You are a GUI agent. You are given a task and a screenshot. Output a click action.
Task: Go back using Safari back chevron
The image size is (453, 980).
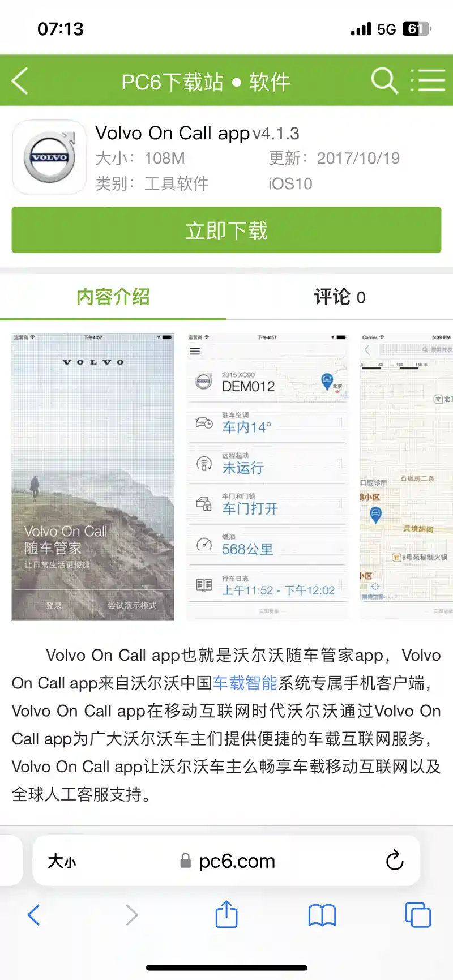pyautogui.click(x=34, y=915)
